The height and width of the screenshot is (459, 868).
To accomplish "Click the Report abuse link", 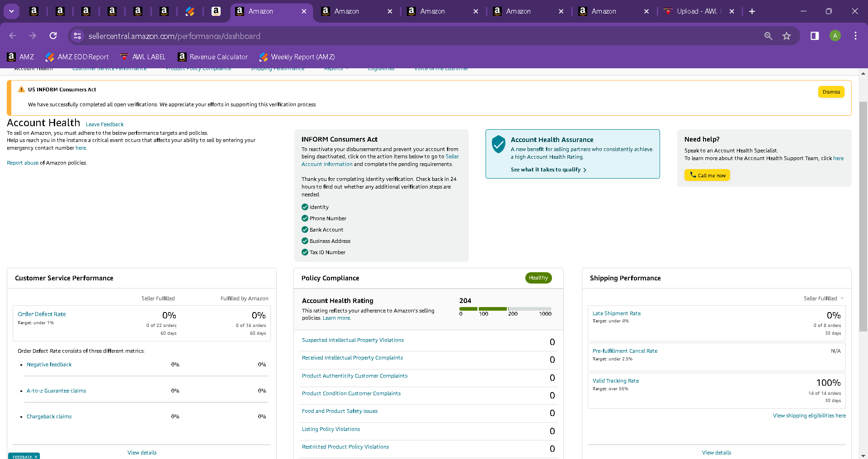I will (23, 163).
